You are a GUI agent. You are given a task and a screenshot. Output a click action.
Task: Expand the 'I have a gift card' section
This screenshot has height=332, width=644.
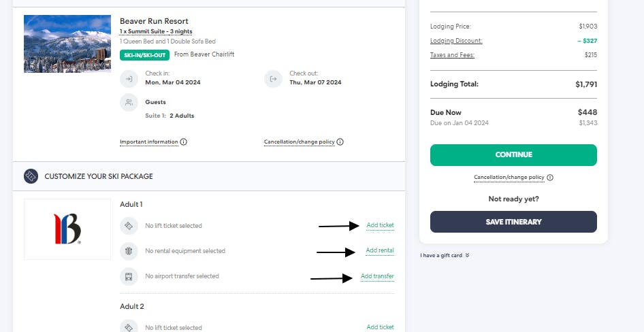(445, 255)
